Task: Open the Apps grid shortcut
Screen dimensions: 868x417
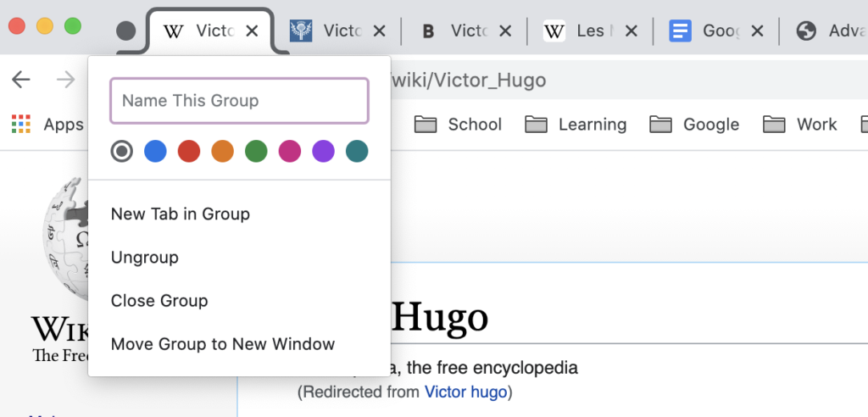Action: [47, 125]
